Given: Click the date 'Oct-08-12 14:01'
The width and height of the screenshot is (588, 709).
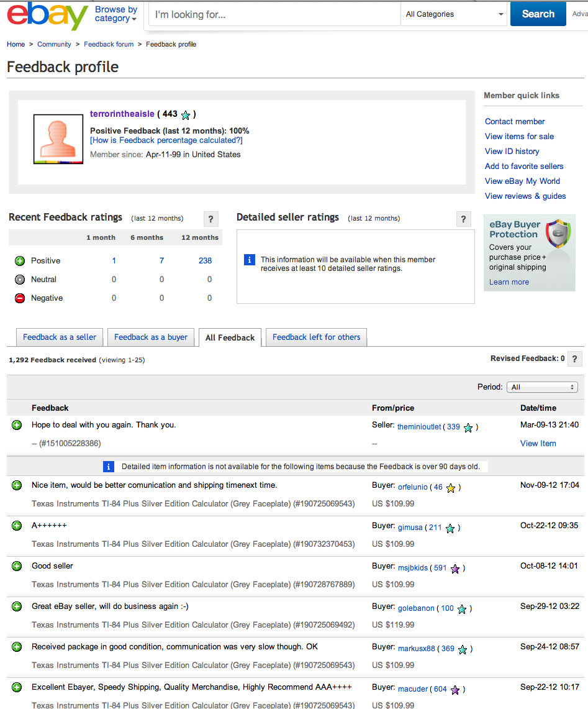Looking at the screenshot, I should tap(549, 566).
